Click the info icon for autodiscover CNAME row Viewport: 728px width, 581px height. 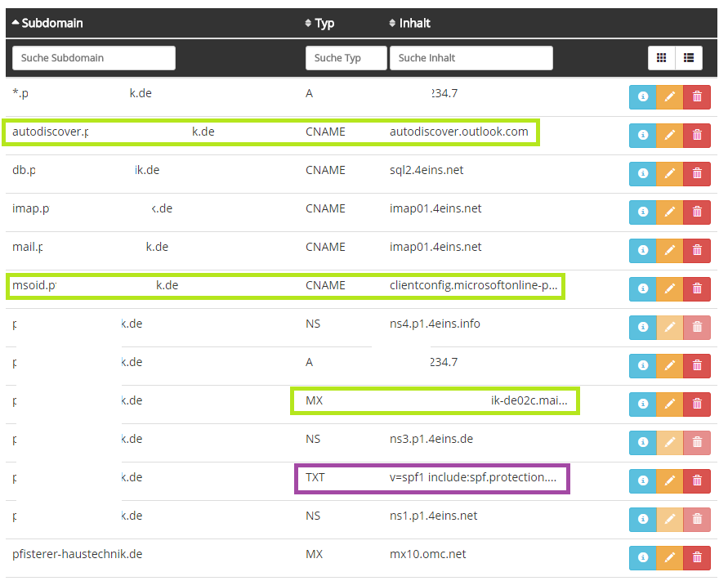642,136
